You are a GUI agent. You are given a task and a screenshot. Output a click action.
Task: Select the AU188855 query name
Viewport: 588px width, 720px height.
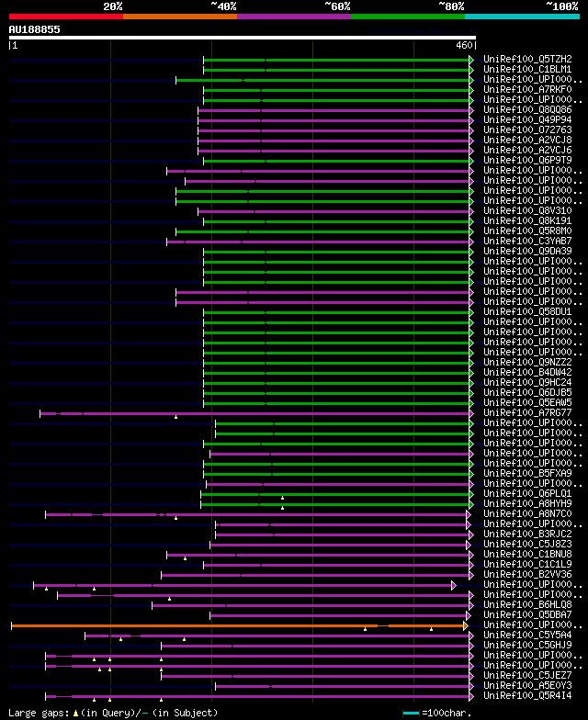click(x=35, y=29)
